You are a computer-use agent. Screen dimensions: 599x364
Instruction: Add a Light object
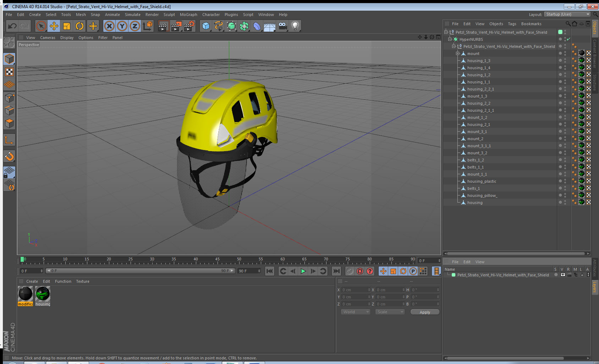pyautogui.click(x=295, y=26)
